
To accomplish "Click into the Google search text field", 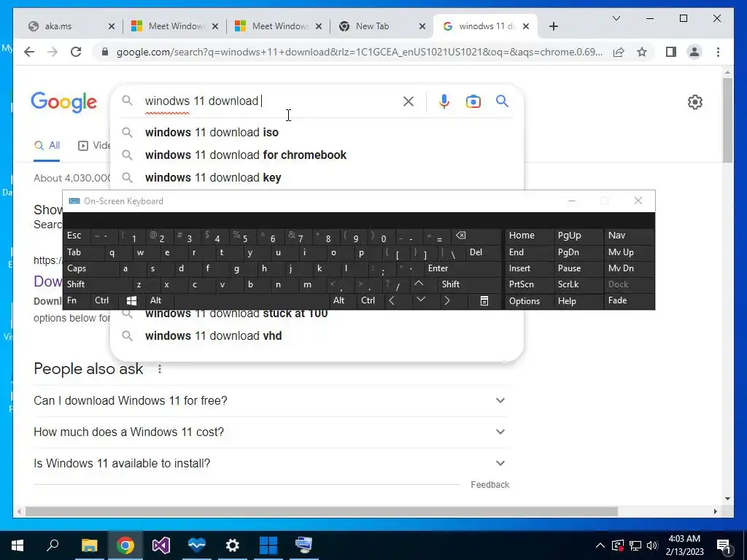I will [x=271, y=101].
